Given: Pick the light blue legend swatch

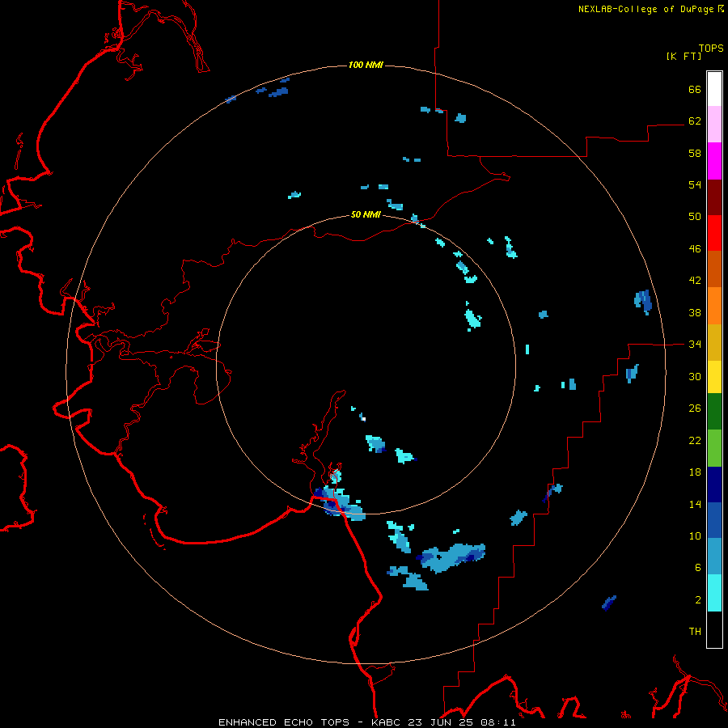Looking at the screenshot, I should point(714,557).
